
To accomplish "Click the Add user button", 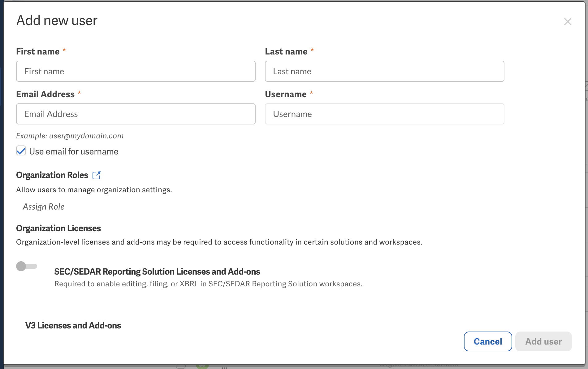I will tap(543, 341).
